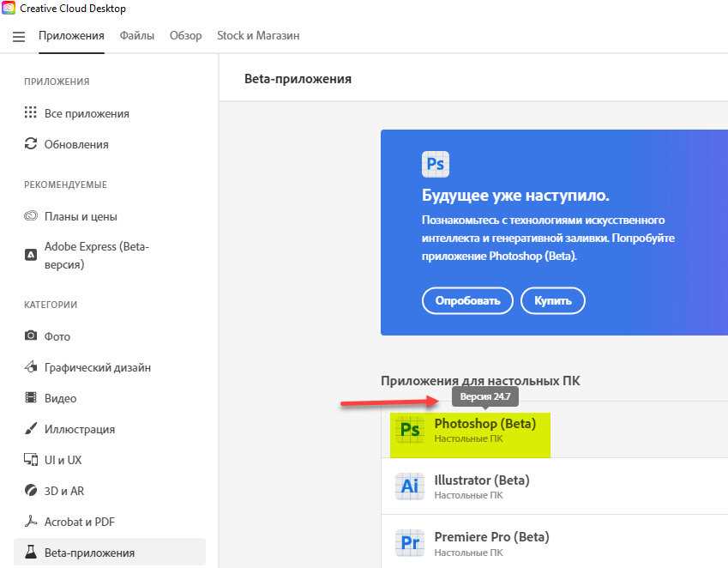The image size is (728, 568).
Task: Open Планы и цены in the sidebar
Action: [81, 216]
